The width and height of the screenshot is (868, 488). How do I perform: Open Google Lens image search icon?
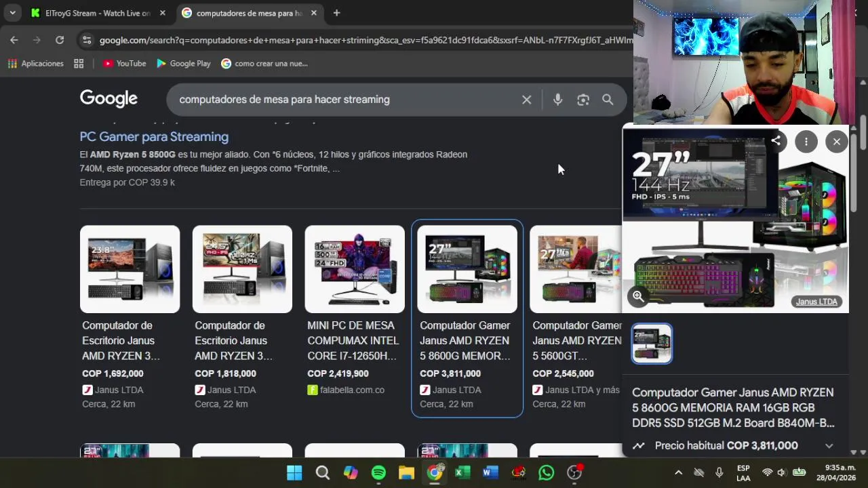click(583, 100)
